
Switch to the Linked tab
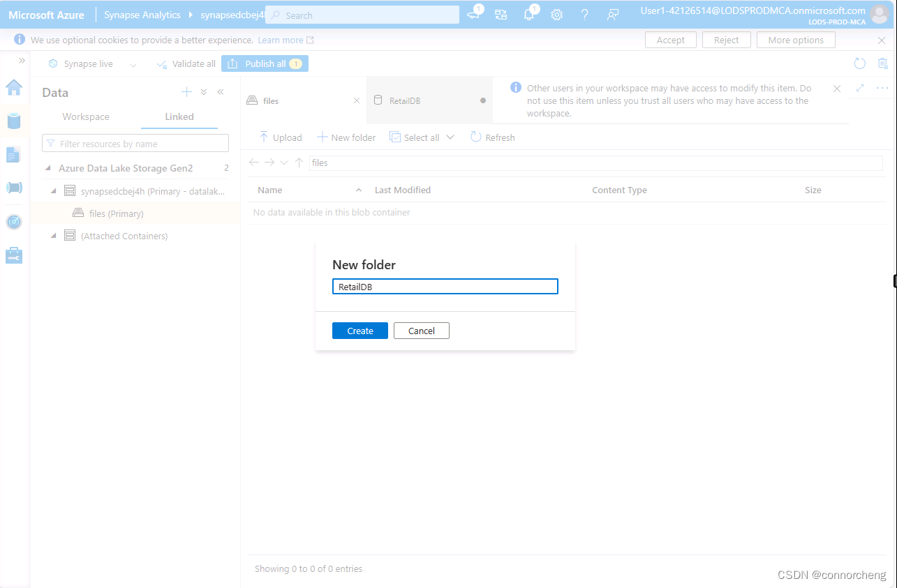[179, 116]
